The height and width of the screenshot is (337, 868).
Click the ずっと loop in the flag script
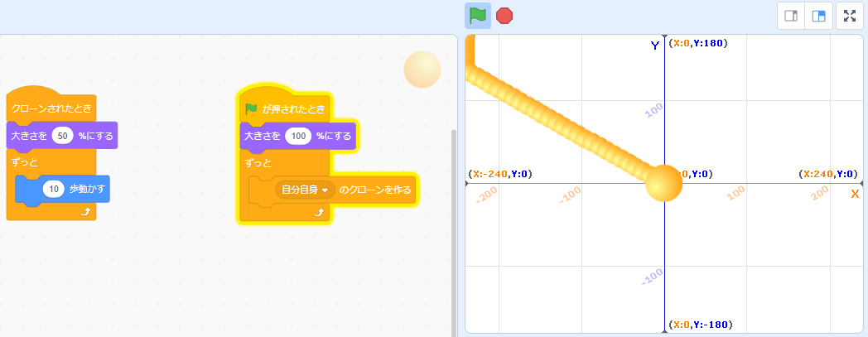pos(258,162)
